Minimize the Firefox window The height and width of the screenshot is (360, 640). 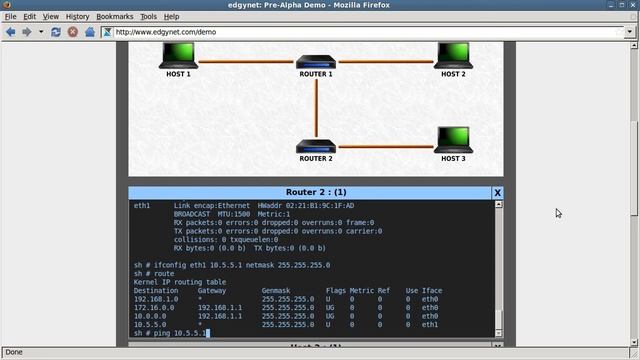tap(611, 5)
